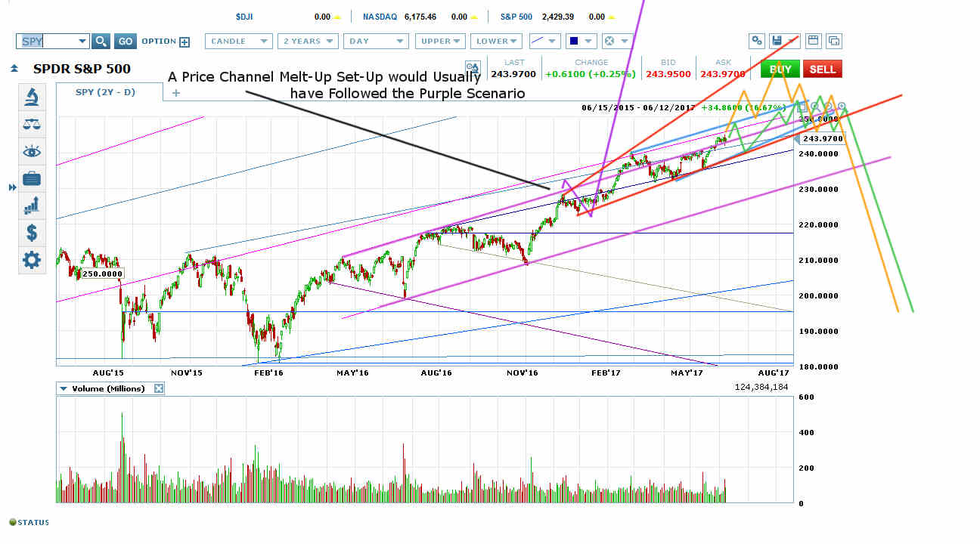Close the Volume panel with its X

coord(159,388)
